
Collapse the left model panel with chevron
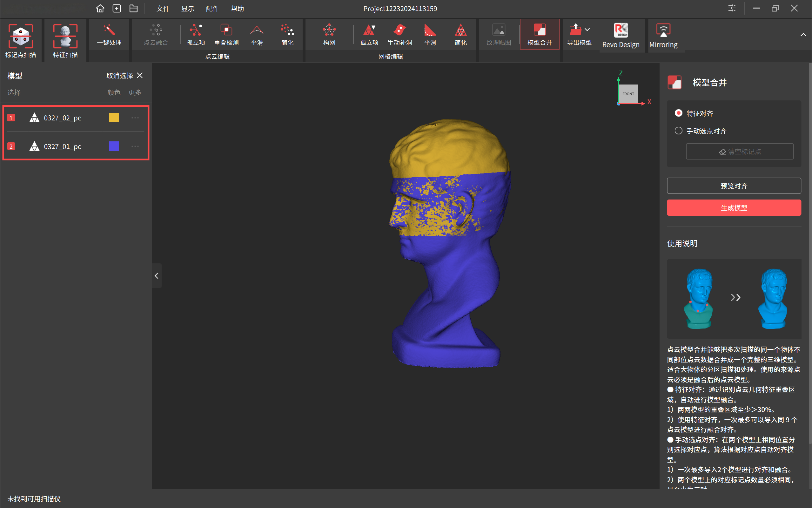157,275
